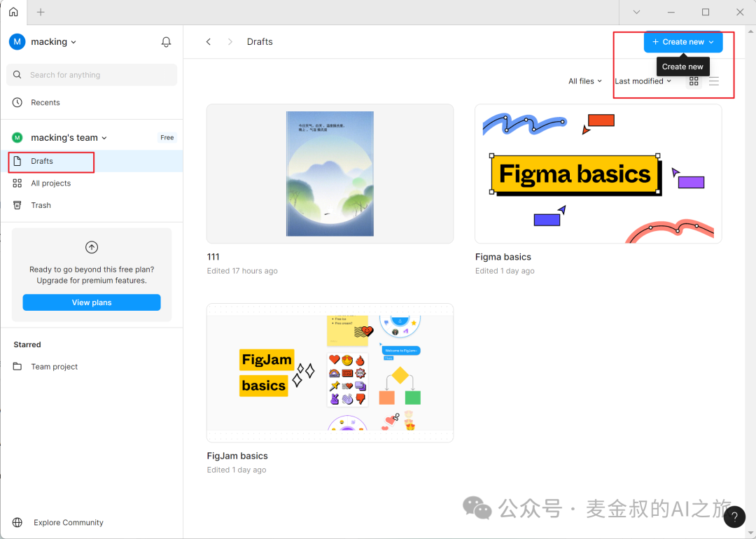This screenshot has height=539, width=756.
Task: Click the 111 file name
Action: point(213,257)
